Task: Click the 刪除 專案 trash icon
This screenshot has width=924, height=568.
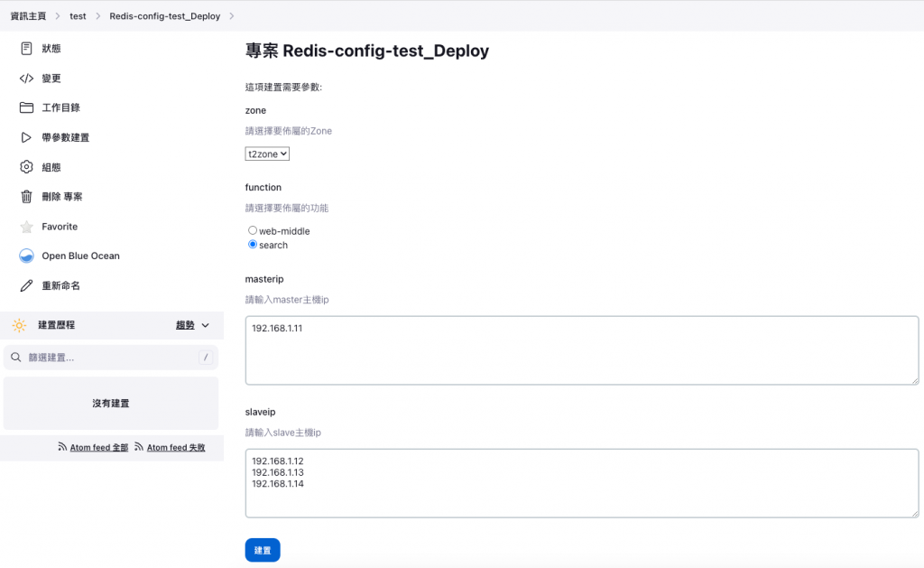Action: [x=26, y=197]
